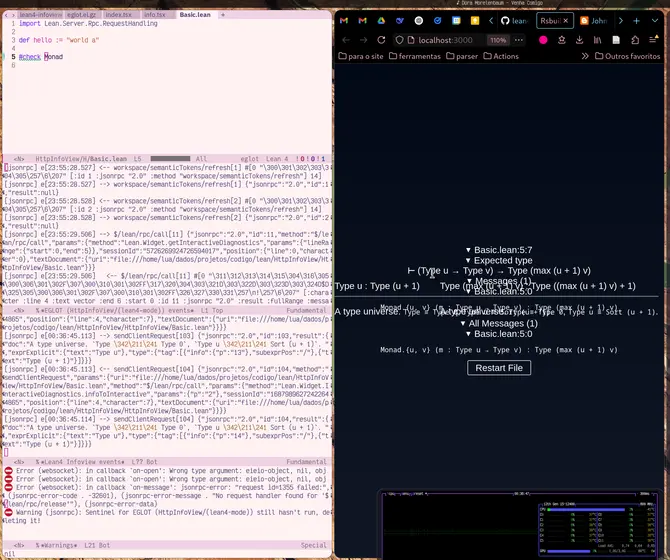The height and width of the screenshot is (560, 670).
Task: Close the Rsbuild browser tab
Action: [566, 20]
